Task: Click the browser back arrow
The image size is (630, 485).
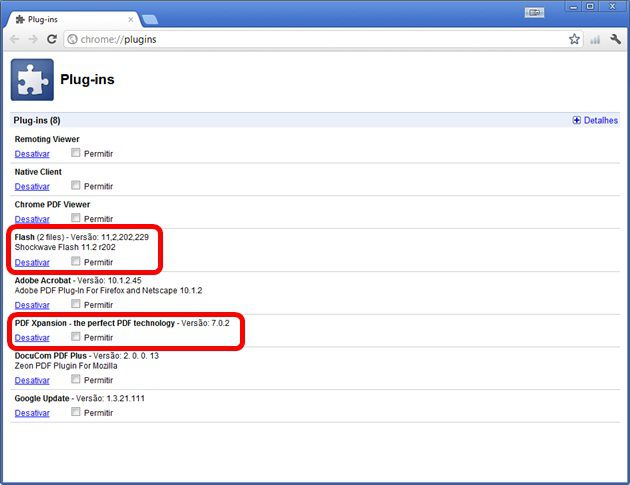Action: pyautogui.click(x=14, y=40)
